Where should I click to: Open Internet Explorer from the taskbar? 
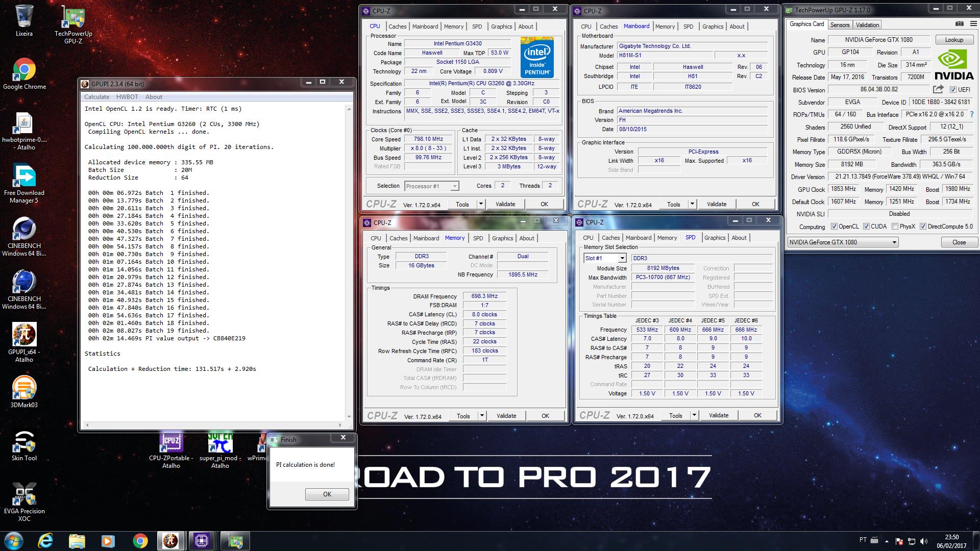pyautogui.click(x=46, y=541)
